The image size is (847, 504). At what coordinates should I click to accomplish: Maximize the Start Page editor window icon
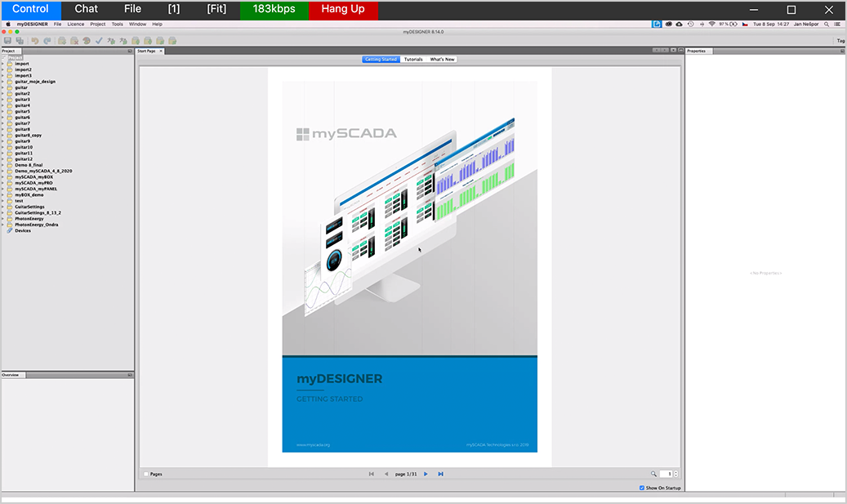680,51
